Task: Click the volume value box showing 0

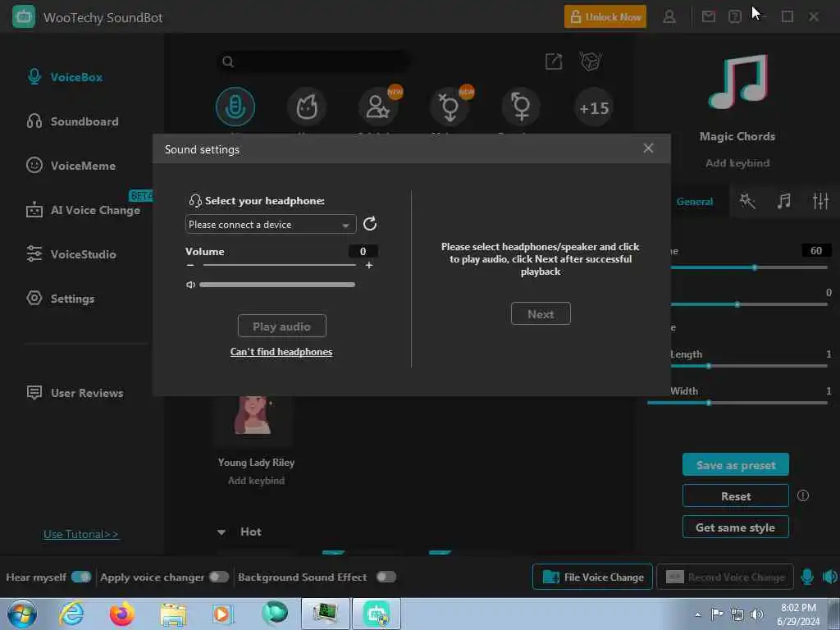Action: 363,251
